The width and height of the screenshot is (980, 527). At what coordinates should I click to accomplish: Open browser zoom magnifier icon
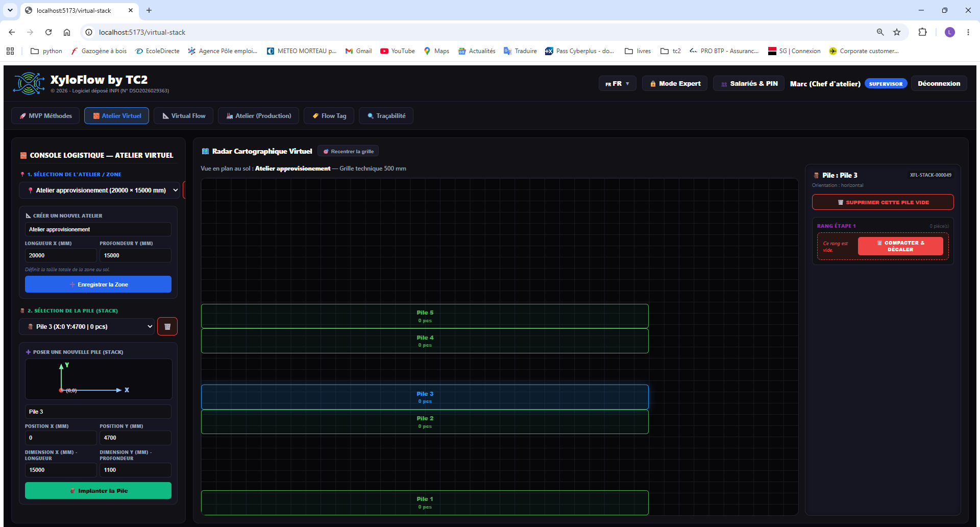880,32
